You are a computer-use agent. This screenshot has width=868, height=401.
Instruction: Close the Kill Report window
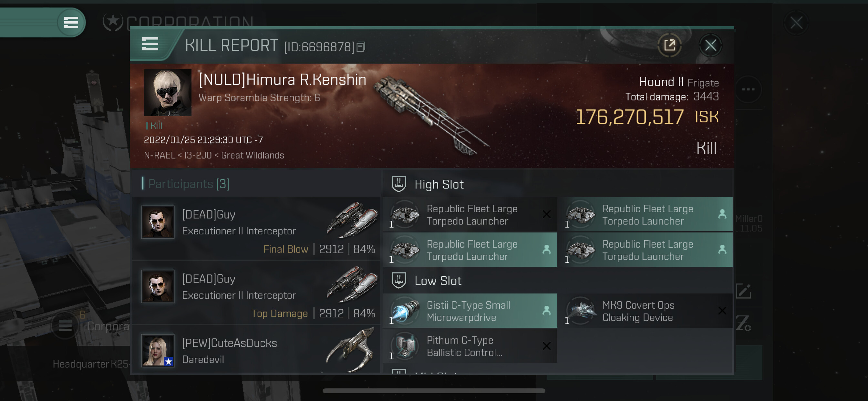[x=710, y=45]
